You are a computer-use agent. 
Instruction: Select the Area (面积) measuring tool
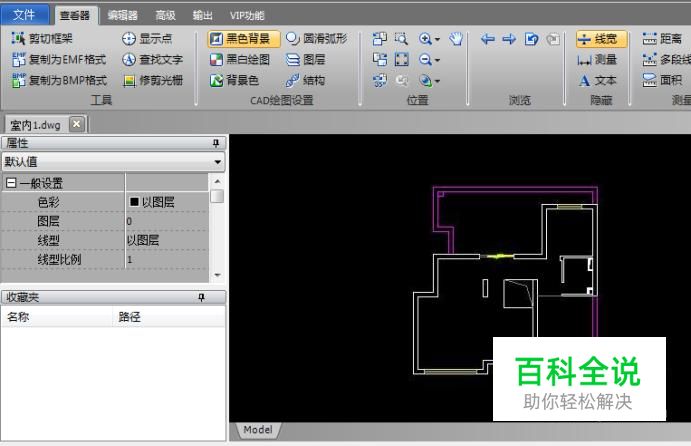(x=662, y=80)
